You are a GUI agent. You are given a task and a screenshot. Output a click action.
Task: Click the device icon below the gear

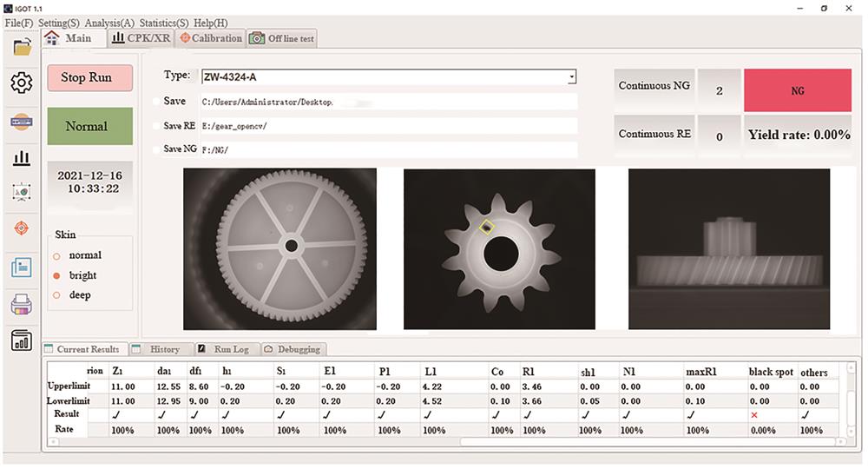tap(22, 121)
